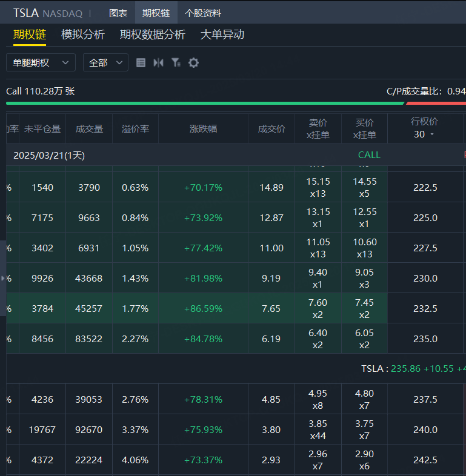Screen dimensions: 466x476
Task: Switch to the 图表 tab
Action: 118,13
